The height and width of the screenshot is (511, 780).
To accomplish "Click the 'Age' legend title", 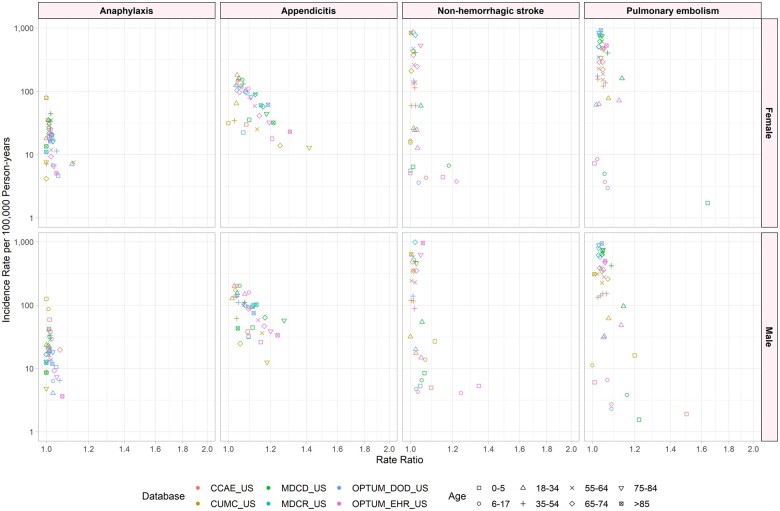I will (457, 496).
